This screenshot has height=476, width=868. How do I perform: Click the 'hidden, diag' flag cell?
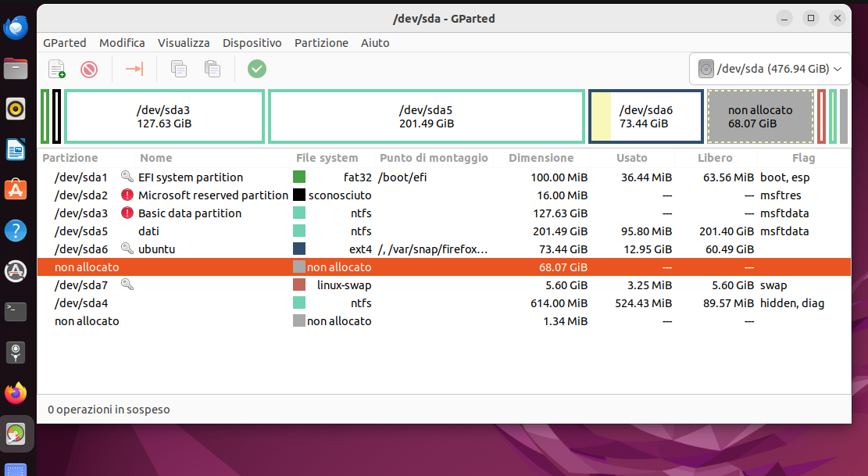pyautogui.click(x=792, y=302)
